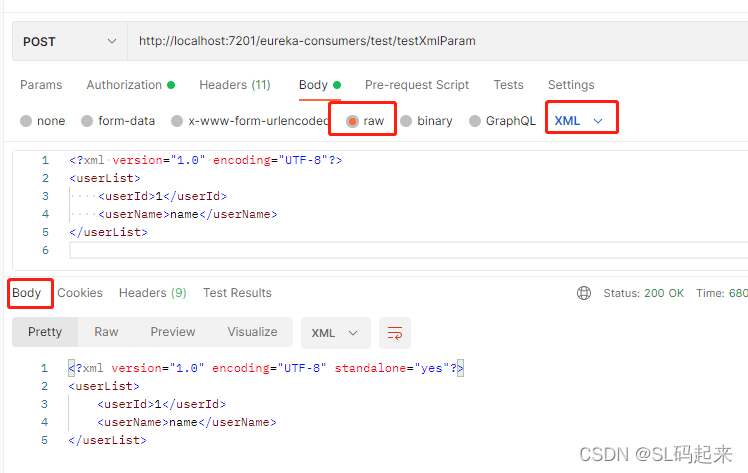Select binary body type radio
The height and width of the screenshot is (473, 748).
pos(406,121)
